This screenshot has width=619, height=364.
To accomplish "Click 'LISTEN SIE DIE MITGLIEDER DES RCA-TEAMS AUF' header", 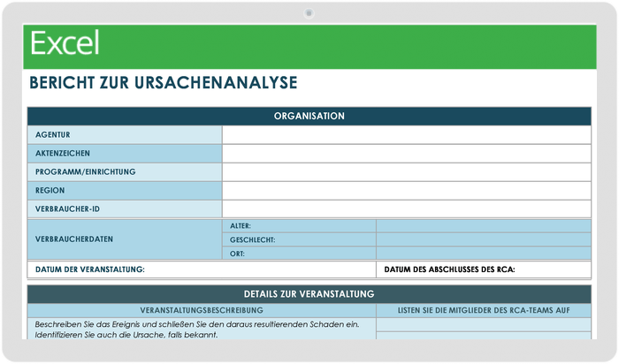I will point(484,310).
